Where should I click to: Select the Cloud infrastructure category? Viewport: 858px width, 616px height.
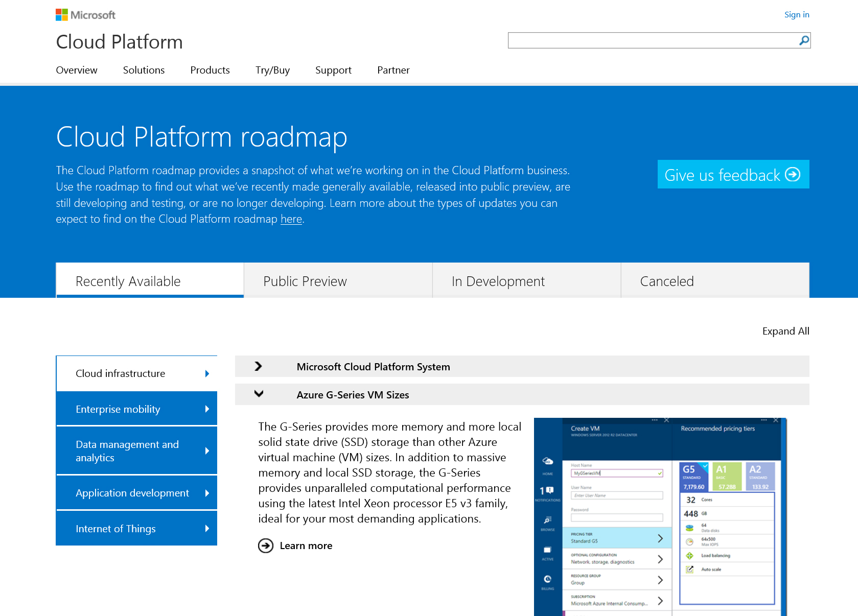coord(136,373)
